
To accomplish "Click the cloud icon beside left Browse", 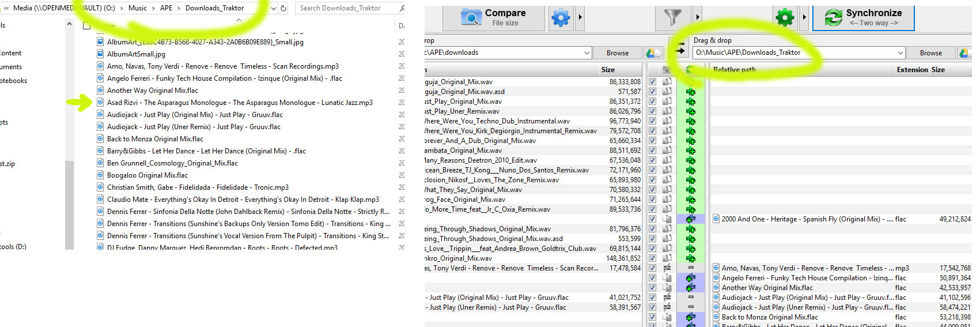I will (x=653, y=52).
